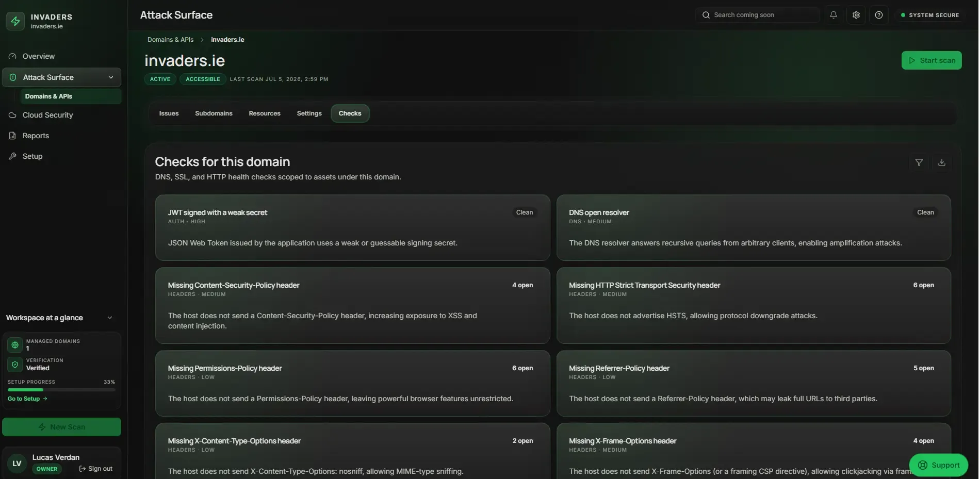980x479 pixels.
Task: Download checks with the export icon
Action: point(942,162)
